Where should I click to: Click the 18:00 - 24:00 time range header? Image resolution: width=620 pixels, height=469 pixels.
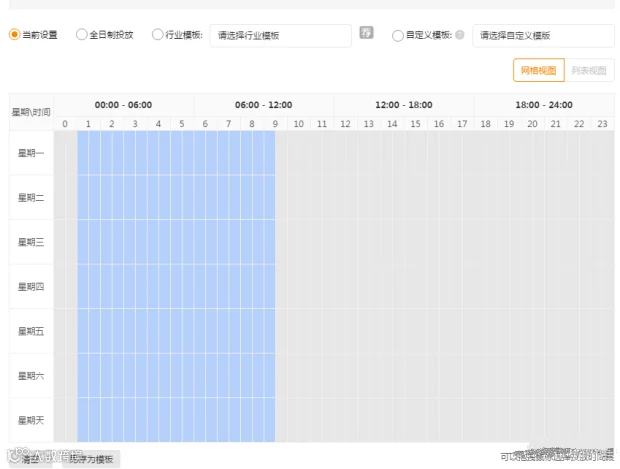point(544,105)
